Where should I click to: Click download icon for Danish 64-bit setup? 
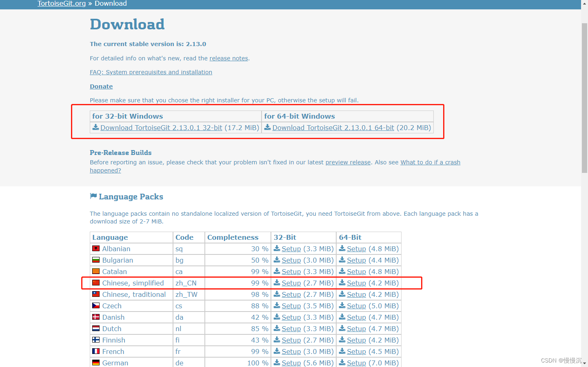click(342, 317)
